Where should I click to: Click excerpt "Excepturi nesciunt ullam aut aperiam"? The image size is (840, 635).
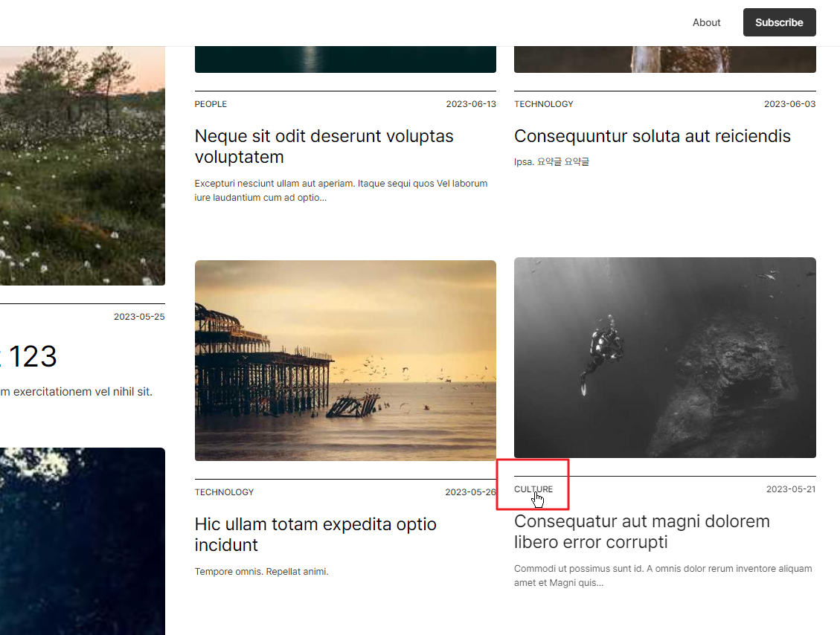[341, 190]
